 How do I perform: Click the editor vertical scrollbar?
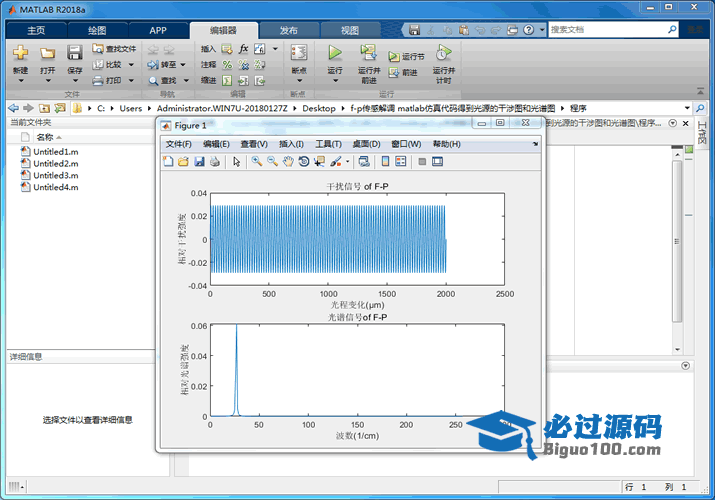pyautogui.click(x=677, y=242)
